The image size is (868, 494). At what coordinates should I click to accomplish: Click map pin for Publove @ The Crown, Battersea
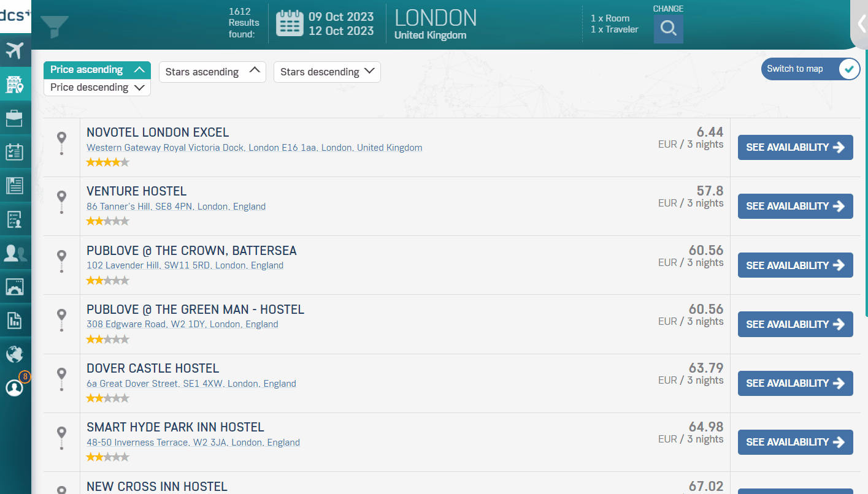61,260
